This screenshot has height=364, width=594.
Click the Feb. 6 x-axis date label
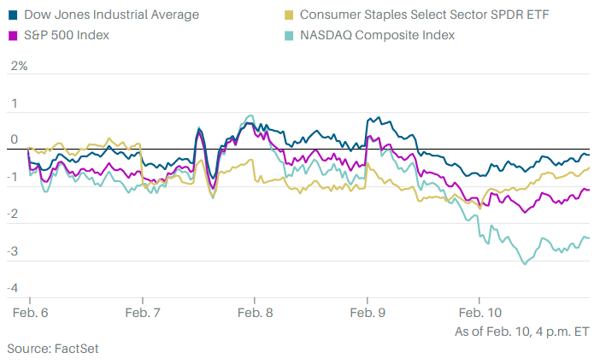pyautogui.click(x=29, y=313)
